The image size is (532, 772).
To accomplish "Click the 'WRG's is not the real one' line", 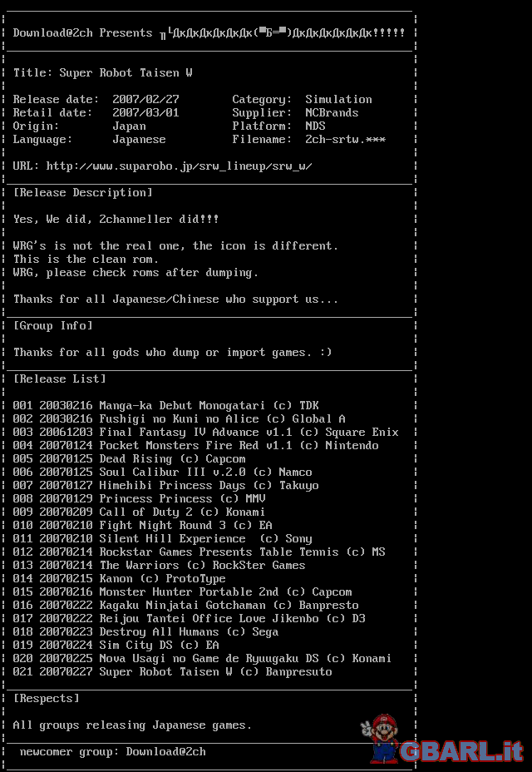I will coord(175,245).
